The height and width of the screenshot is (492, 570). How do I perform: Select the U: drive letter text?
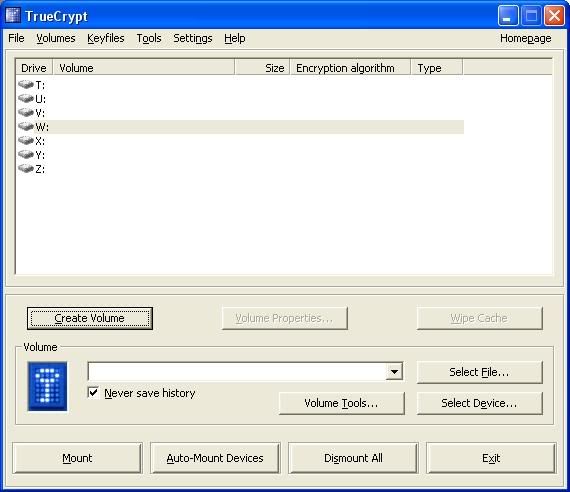[40, 99]
